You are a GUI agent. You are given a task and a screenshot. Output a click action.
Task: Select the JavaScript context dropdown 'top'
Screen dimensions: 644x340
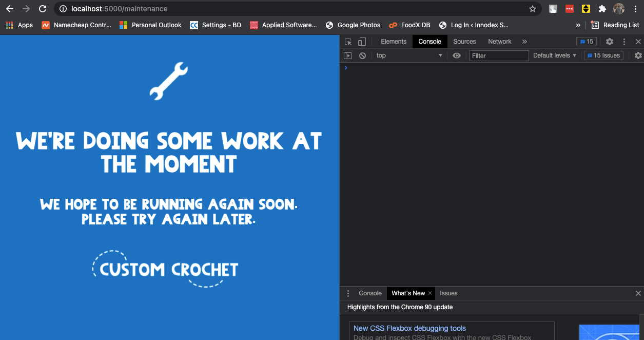pos(409,55)
